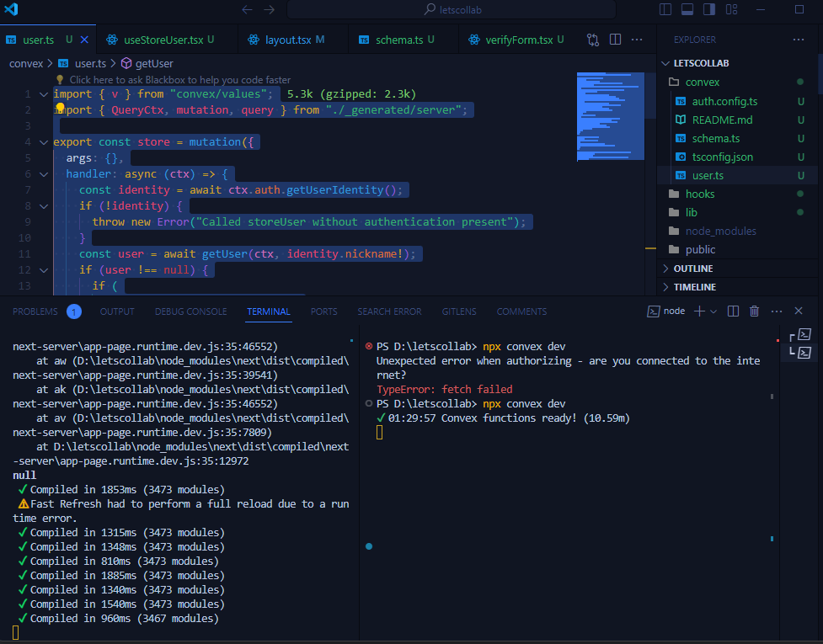Open editor more actions menu
This screenshot has width=823, height=644.
637,40
